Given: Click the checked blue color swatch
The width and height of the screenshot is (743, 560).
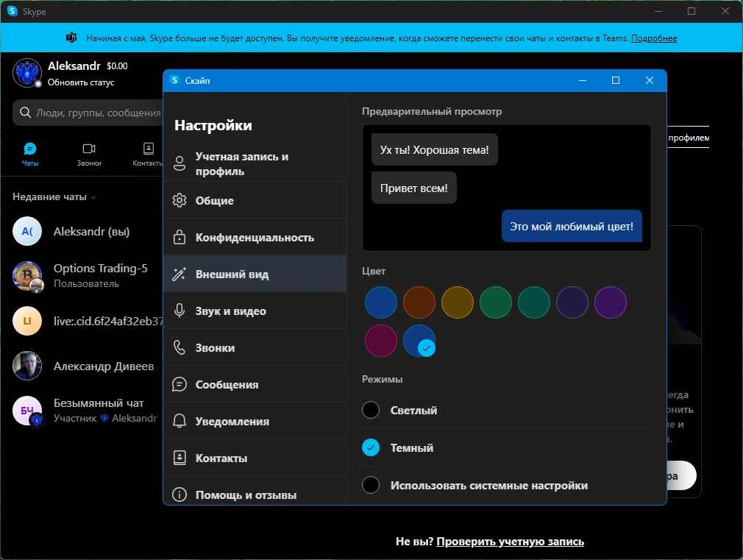Looking at the screenshot, I should [x=419, y=341].
